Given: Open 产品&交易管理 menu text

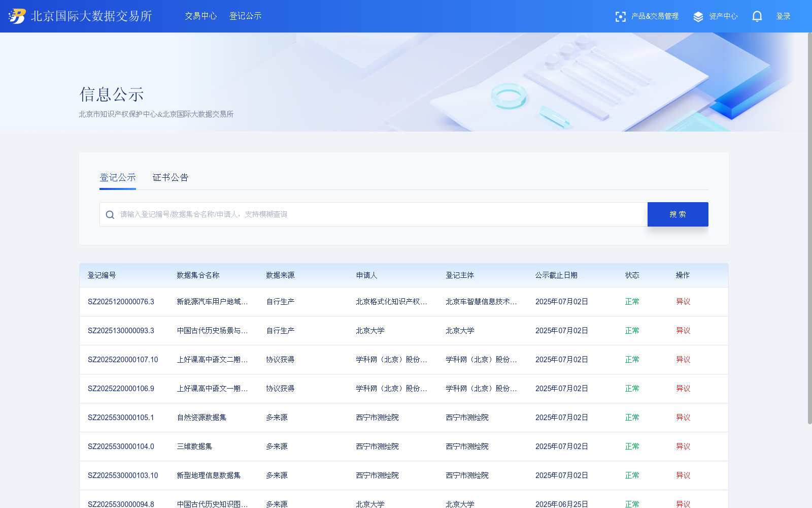Looking at the screenshot, I should pyautogui.click(x=655, y=16).
